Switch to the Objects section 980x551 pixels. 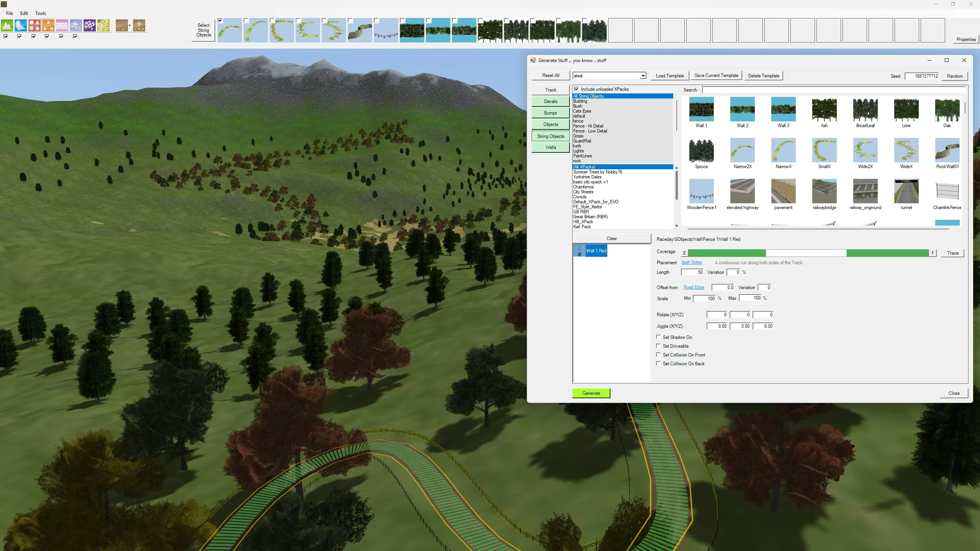(550, 124)
